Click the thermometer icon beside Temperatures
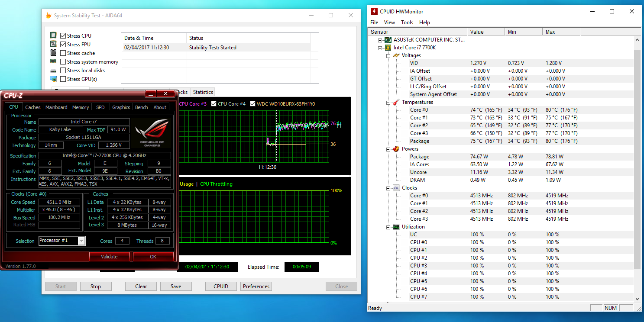Viewport: 644px width, 322px height. [396, 102]
